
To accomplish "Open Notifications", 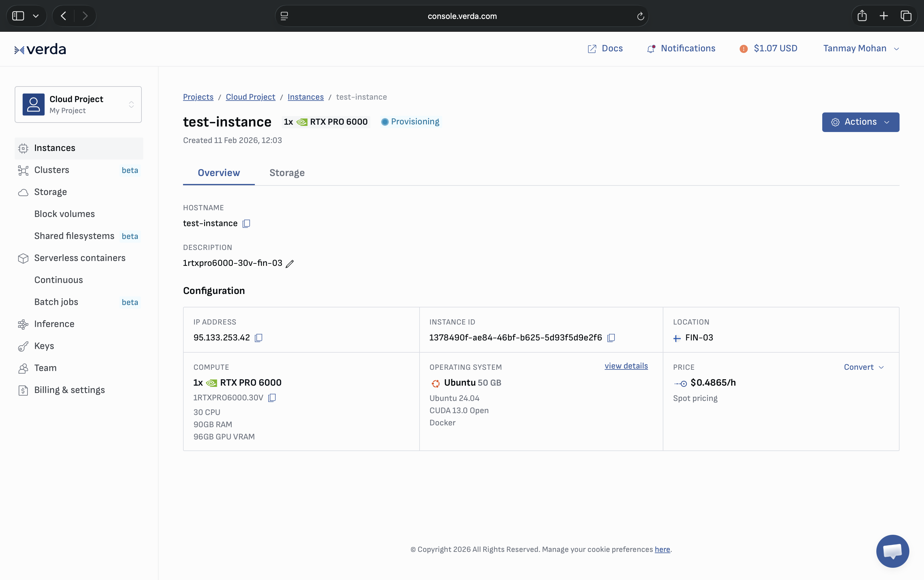I will pyautogui.click(x=681, y=48).
